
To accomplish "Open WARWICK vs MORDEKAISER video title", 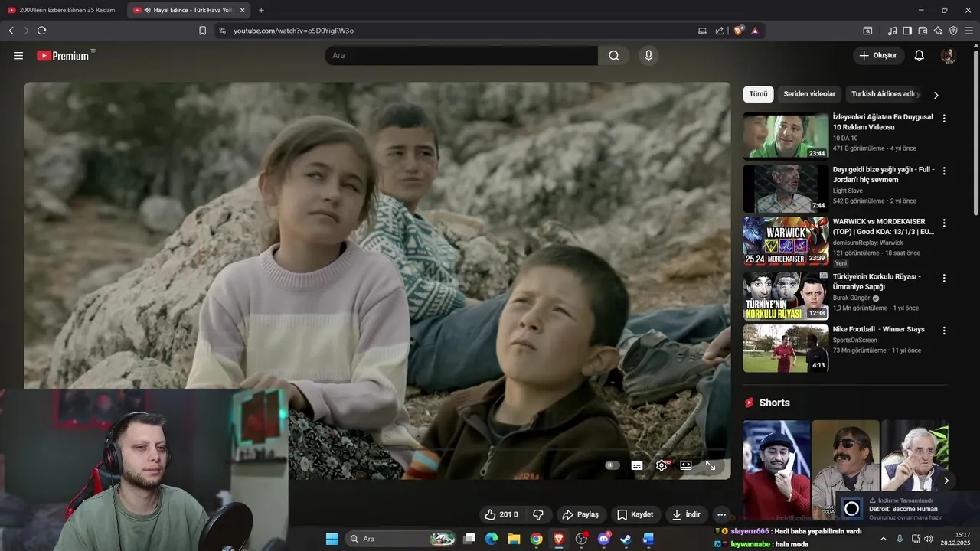I will point(884,227).
